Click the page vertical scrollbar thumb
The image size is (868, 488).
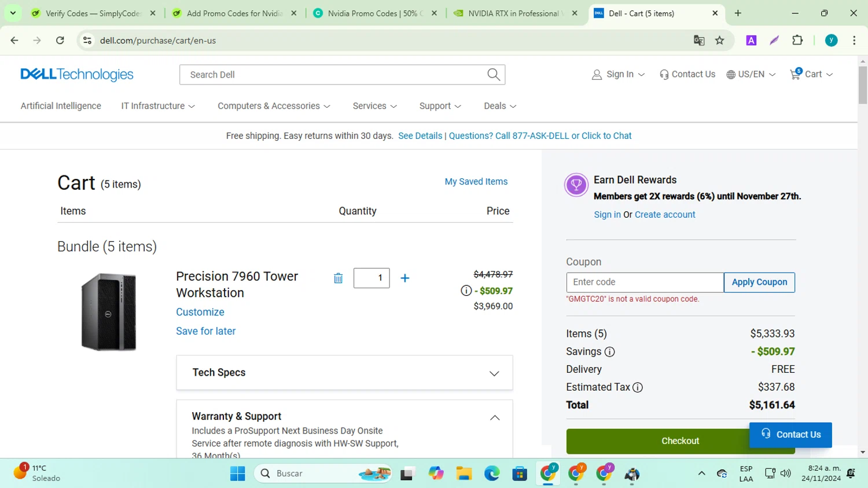[863, 85]
